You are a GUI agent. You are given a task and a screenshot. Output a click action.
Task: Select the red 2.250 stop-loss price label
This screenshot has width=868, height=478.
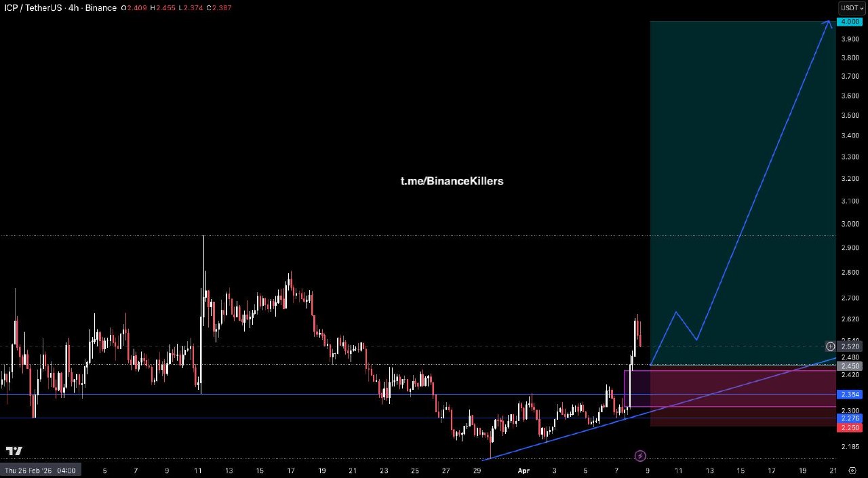tap(850, 428)
